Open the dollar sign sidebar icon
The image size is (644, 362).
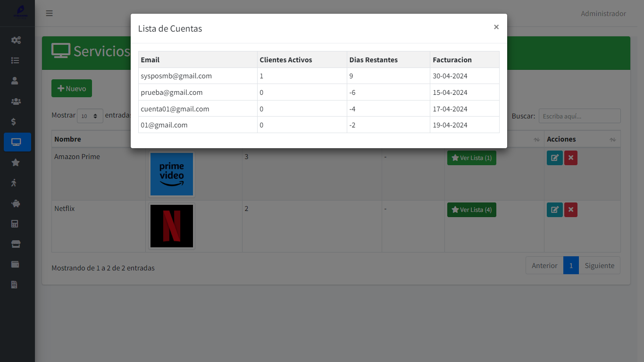14,122
